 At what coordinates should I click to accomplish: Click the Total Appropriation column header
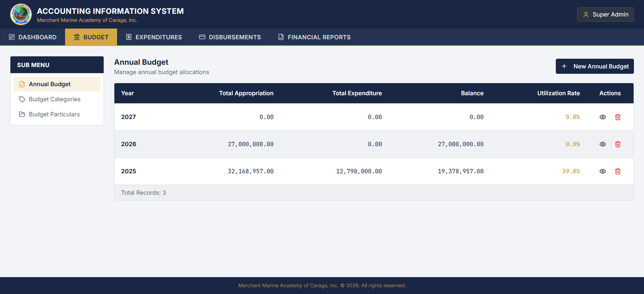click(x=246, y=93)
